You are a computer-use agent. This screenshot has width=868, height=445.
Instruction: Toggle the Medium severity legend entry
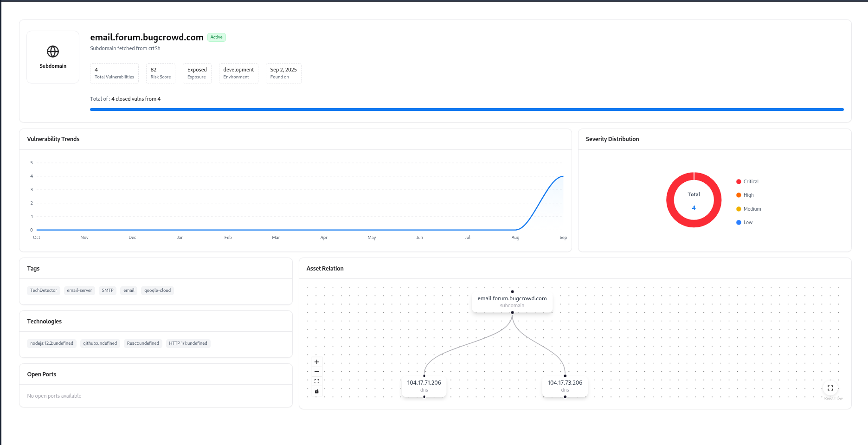748,209
